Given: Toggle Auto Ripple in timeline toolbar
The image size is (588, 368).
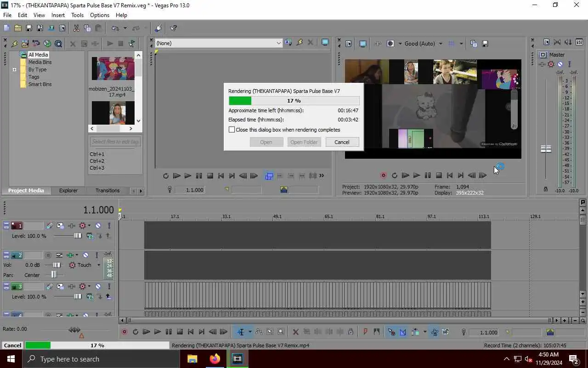Looking at the screenshot, I should click(415, 332).
